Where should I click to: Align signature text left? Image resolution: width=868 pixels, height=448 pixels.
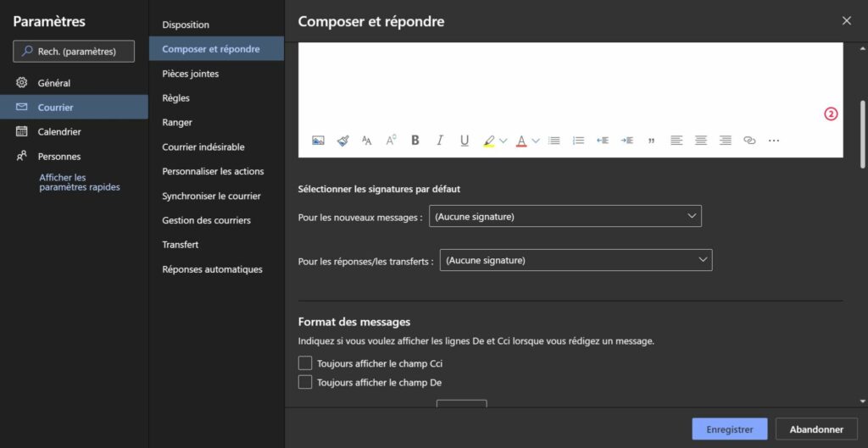pyautogui.click(x=676, y=141)
